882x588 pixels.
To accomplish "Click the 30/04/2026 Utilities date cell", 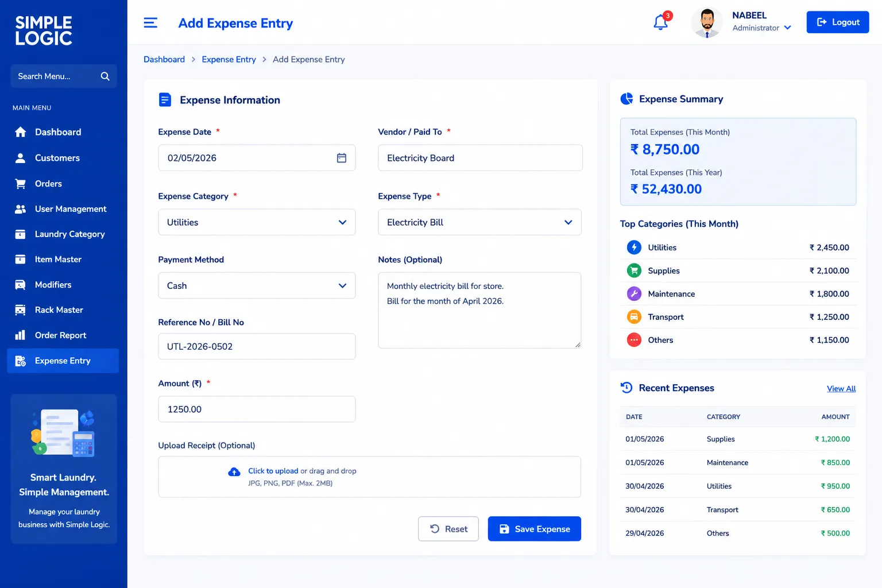I will (645, 486).
